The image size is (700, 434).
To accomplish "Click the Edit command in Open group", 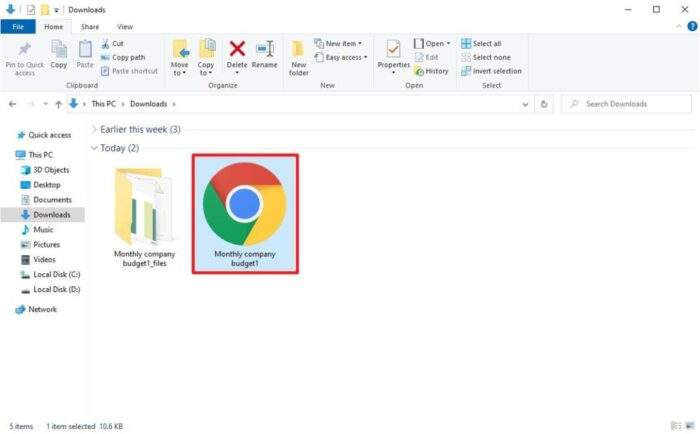I will pyautogui.click(x=427, y=57).
